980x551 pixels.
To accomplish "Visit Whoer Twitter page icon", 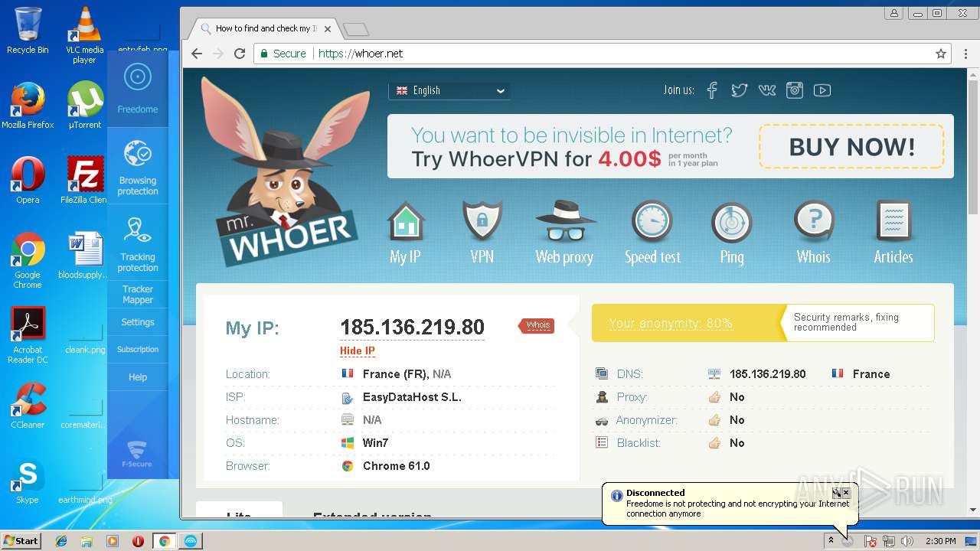I will pyautogui.click(x=739, y=90).
